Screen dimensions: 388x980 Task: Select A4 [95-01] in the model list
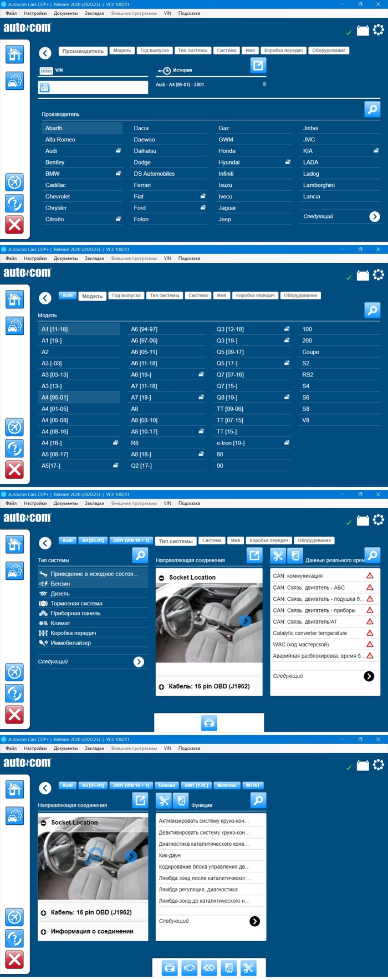(x=79, y=397)
